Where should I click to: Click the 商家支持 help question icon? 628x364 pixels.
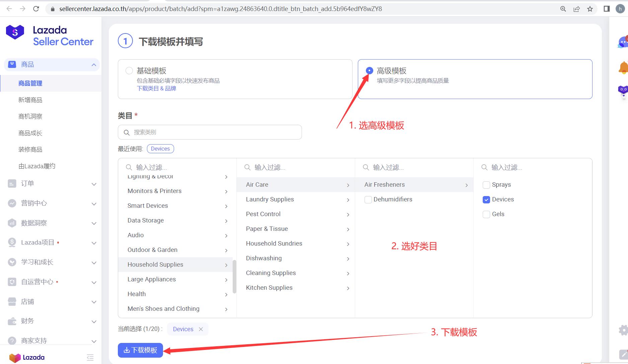coord(12,341)
